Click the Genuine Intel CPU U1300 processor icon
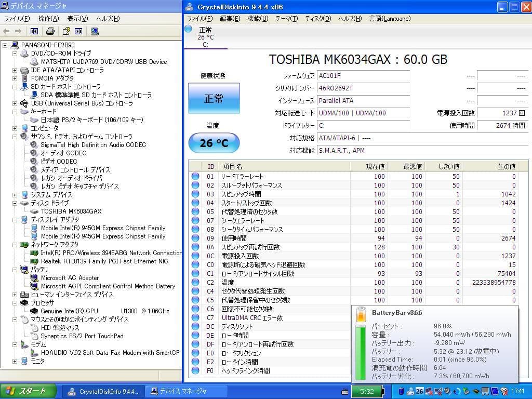532x399 pixels. [34, 311]
